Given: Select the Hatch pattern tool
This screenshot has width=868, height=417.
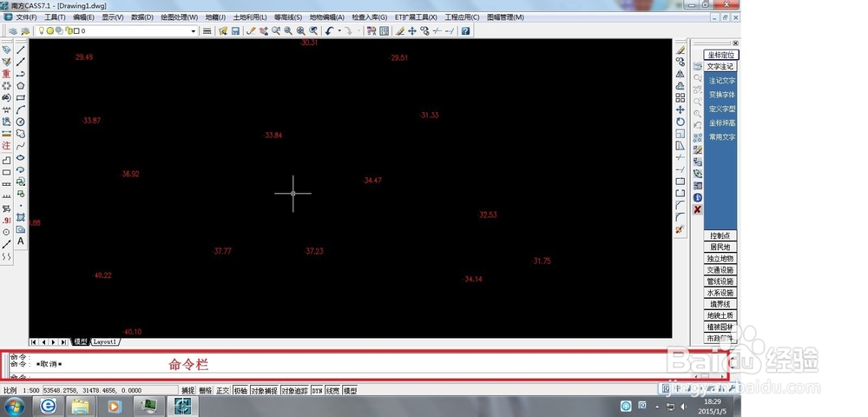Looking at the screenshot, I should click(21, 218).
